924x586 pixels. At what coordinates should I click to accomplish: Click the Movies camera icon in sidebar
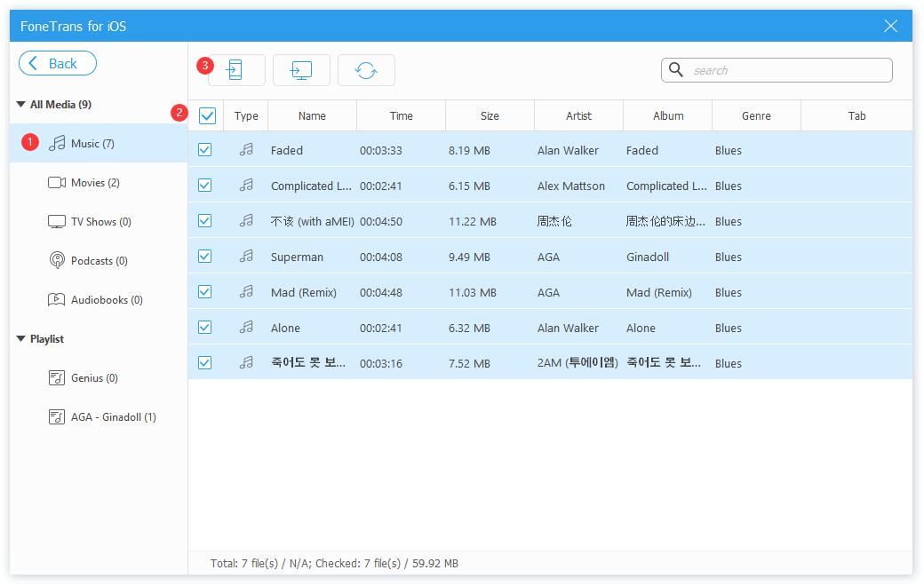(57, 183)
